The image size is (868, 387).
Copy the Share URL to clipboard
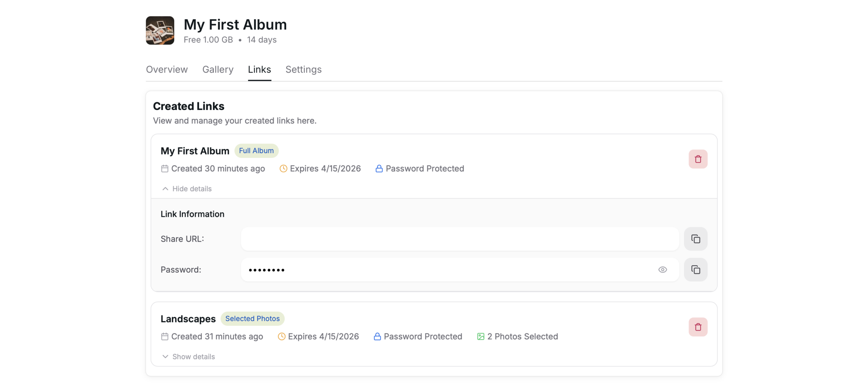coord(695,239)
